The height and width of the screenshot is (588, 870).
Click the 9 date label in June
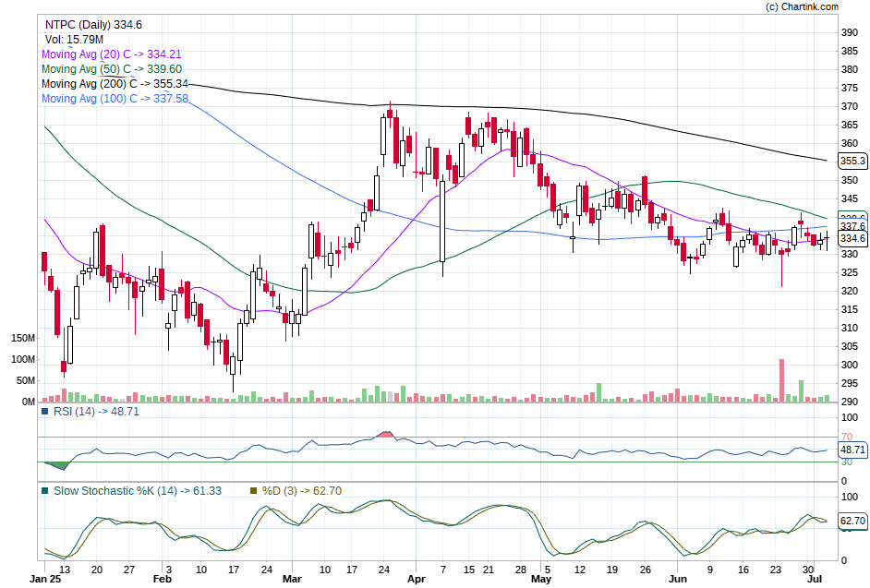coord(710,570)
